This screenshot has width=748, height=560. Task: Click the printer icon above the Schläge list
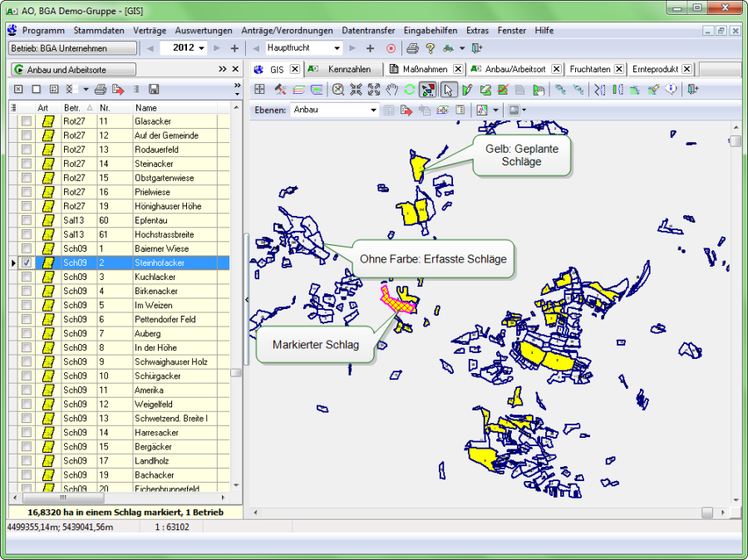coord(101,89)
